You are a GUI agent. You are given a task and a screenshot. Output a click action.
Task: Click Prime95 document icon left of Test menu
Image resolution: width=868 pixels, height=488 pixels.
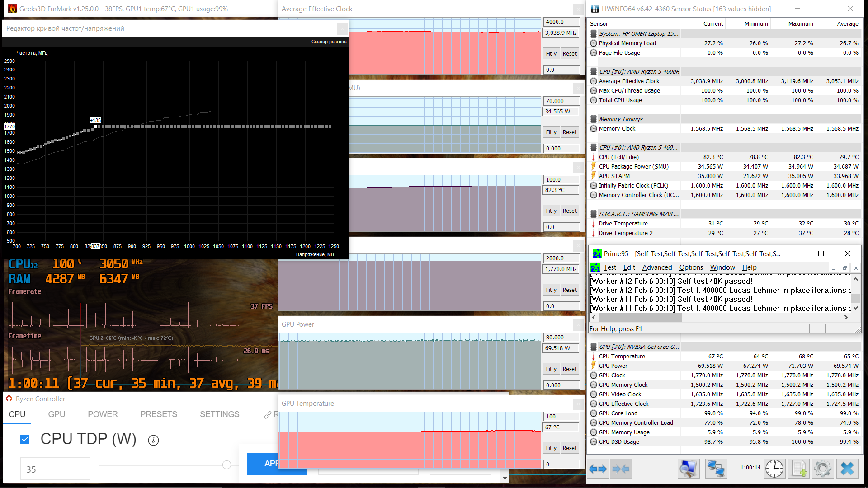[x=595, y=267]
